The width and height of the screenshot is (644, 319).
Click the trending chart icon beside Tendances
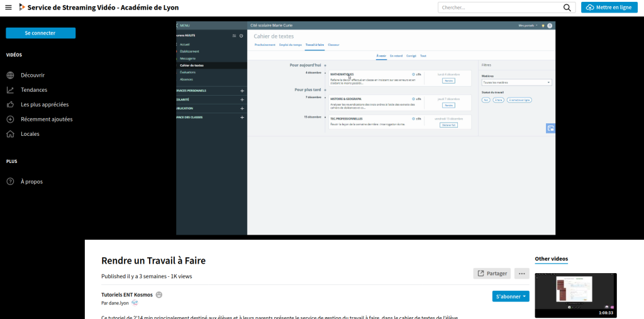pos(10,90)
